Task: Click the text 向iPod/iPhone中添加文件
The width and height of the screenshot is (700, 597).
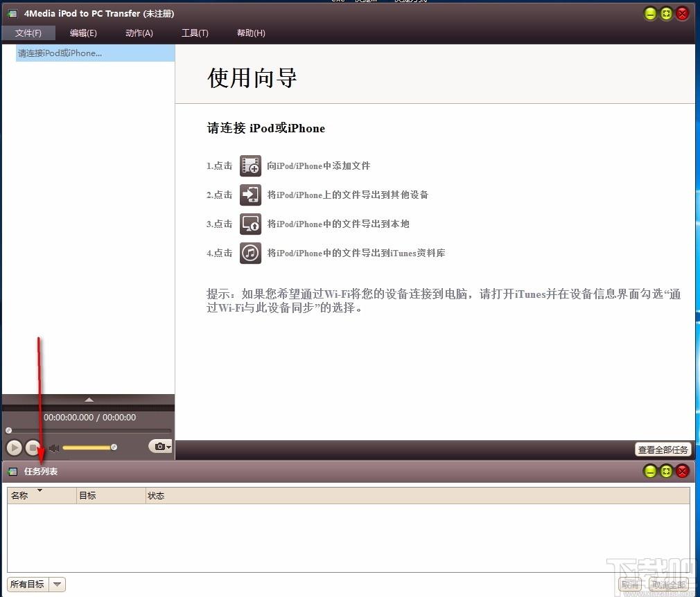Action: (319, 166)
